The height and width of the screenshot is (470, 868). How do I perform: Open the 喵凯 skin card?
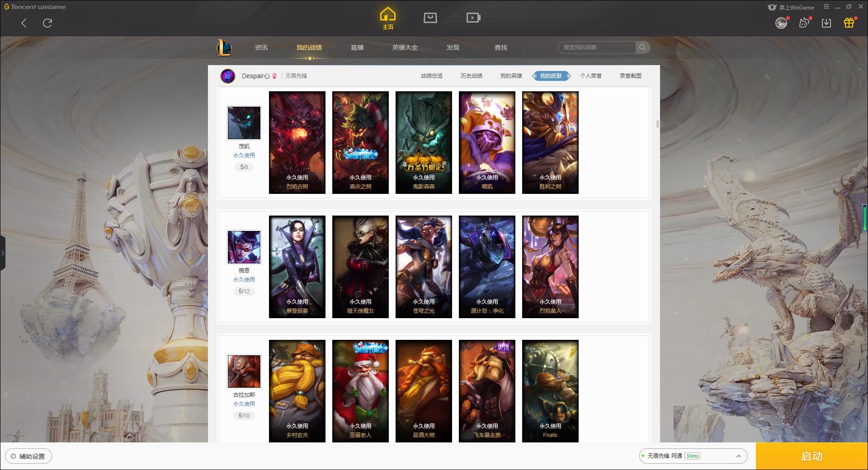tap(487, 142)
